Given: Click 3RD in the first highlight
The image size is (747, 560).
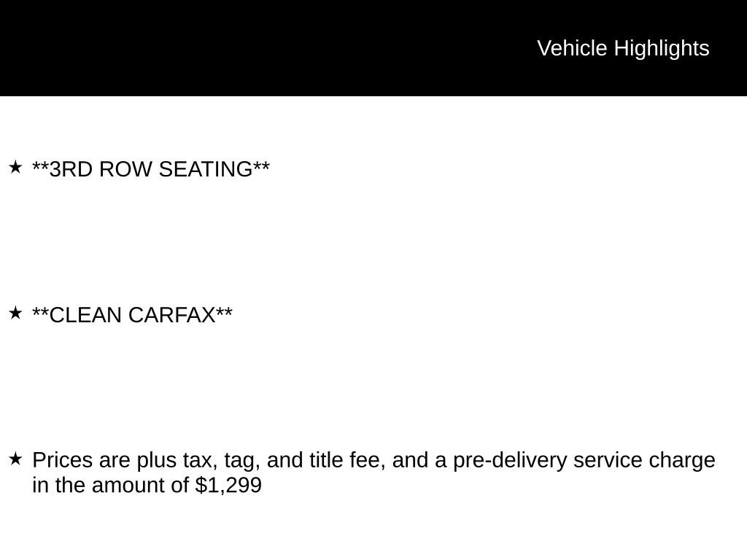Looking at the screenshot, I should pos(71,169).
